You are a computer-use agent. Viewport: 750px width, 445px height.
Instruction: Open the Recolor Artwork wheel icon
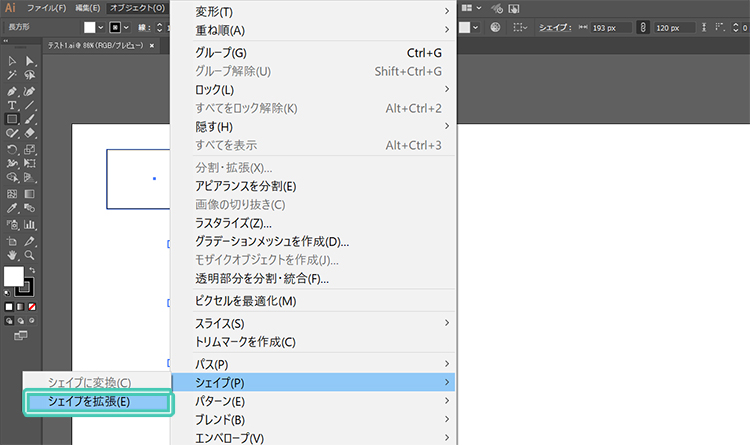pos(496,27)
